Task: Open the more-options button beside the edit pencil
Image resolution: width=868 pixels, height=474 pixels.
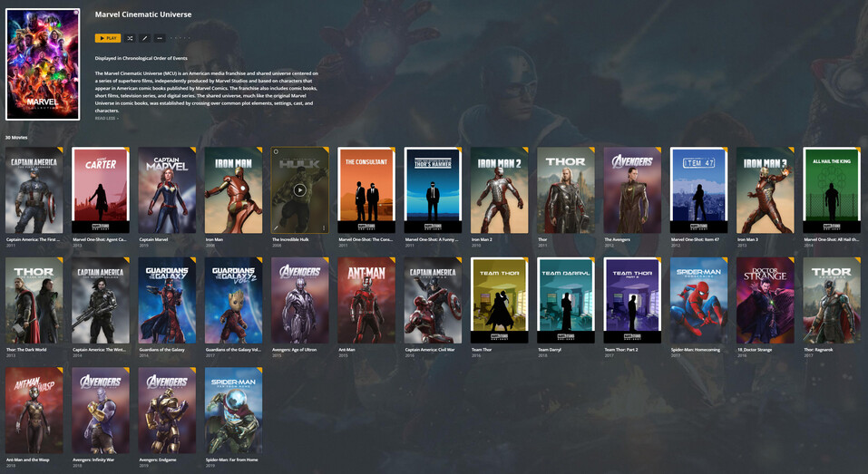Action: click(160, 38)
